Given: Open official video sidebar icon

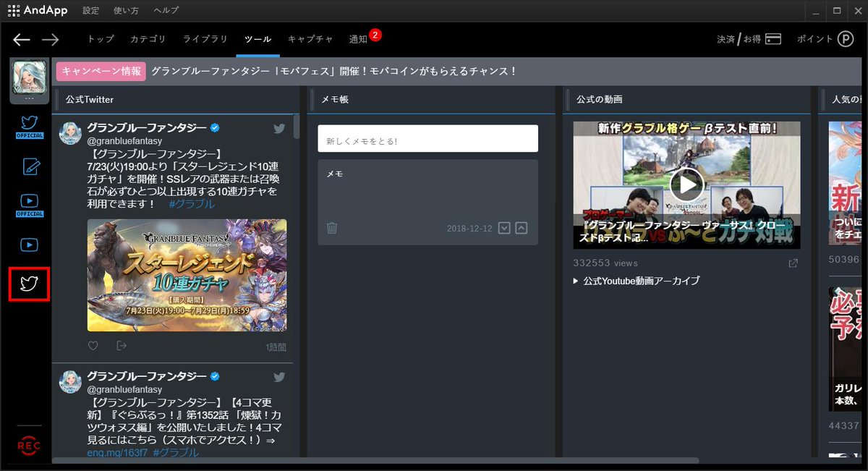Looking at the screenshot, I should (29, 205).
